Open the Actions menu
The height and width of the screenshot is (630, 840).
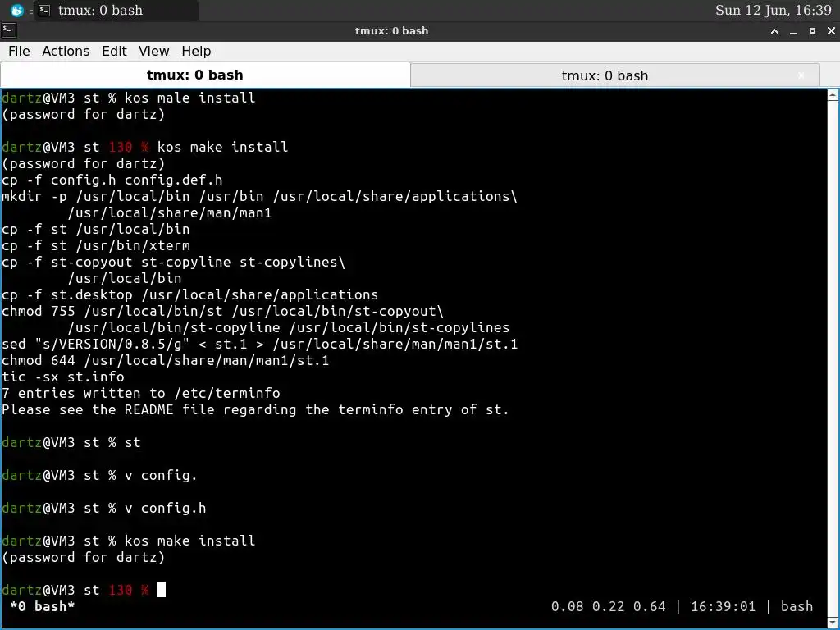pyautogui.click(x=66, y=51)
